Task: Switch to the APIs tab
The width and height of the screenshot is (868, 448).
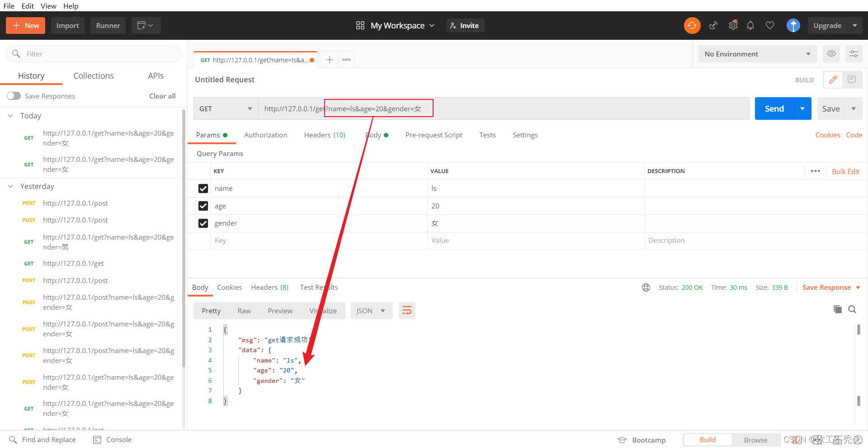Action: pos(156,75)
